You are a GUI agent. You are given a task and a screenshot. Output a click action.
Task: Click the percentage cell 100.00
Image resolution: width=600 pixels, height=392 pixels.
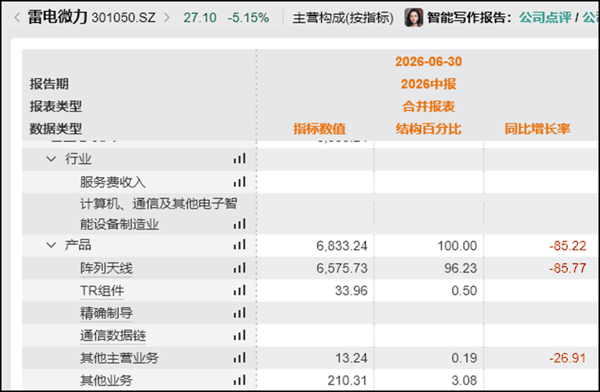(457, 245)
